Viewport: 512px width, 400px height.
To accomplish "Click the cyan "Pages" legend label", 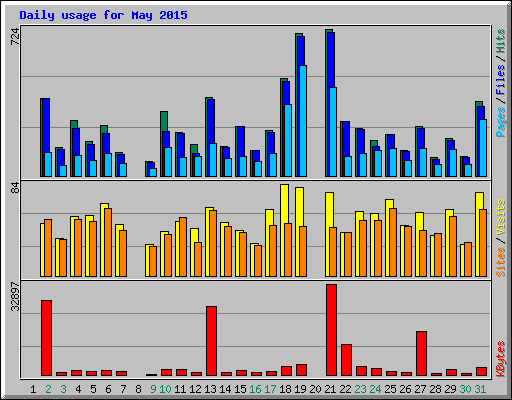I will point(500,122).
